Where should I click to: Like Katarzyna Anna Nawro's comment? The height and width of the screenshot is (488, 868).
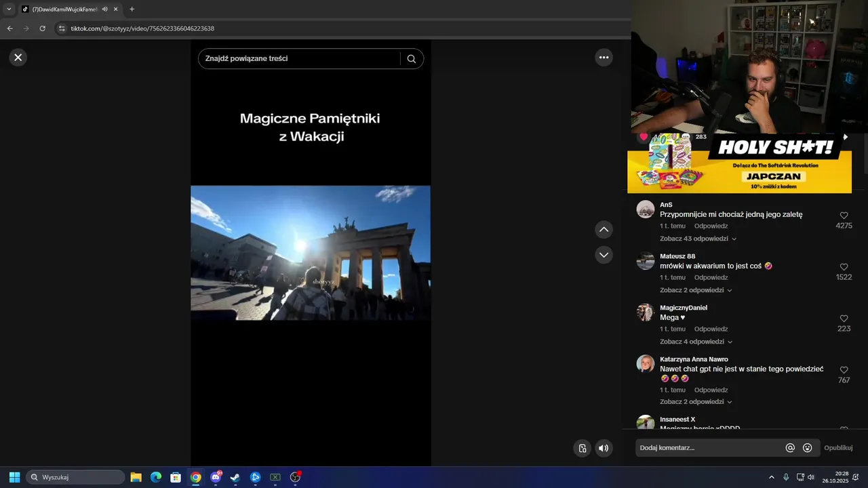coord(844,370)
